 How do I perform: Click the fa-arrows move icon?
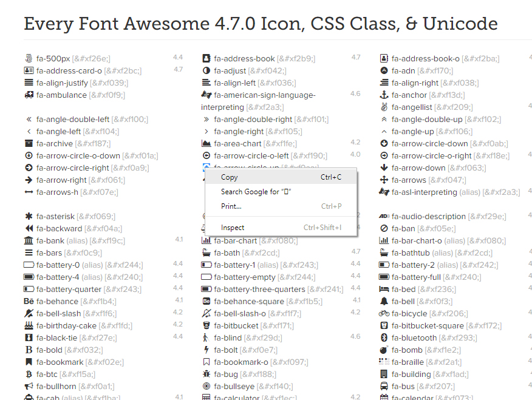tap(383, 180)
